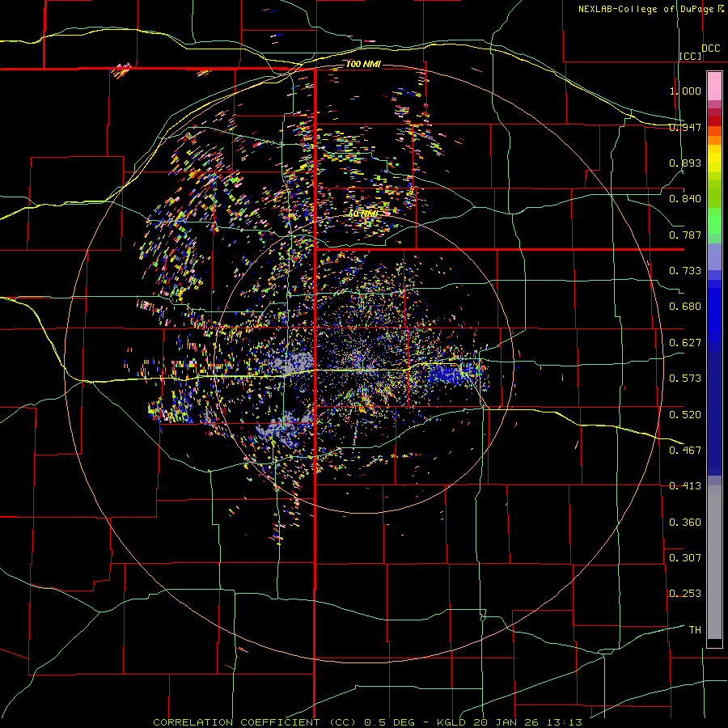The image size is (728, 728).
Task: Click the 1.000 legend value
Action: point(685,91)
